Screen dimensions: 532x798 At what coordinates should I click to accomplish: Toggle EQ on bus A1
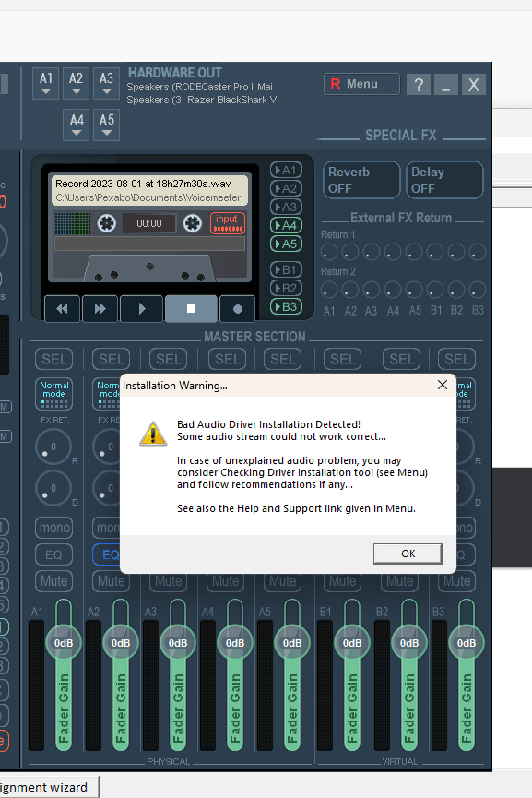[x=53, y=554]
